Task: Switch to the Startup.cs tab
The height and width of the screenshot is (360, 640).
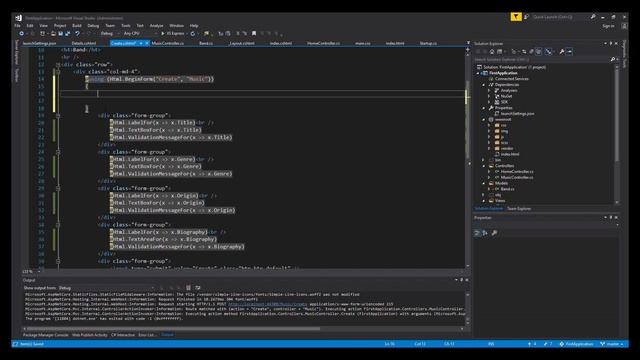Action: point(428,43)
